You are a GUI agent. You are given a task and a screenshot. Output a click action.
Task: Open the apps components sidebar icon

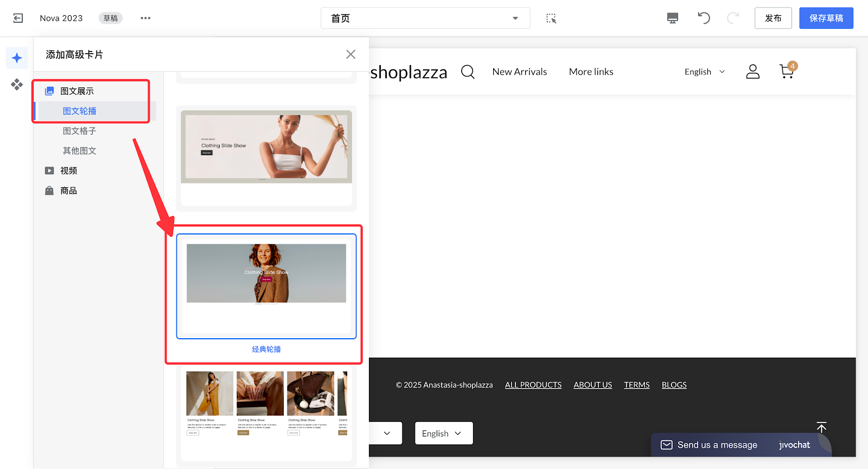point(17,84)
